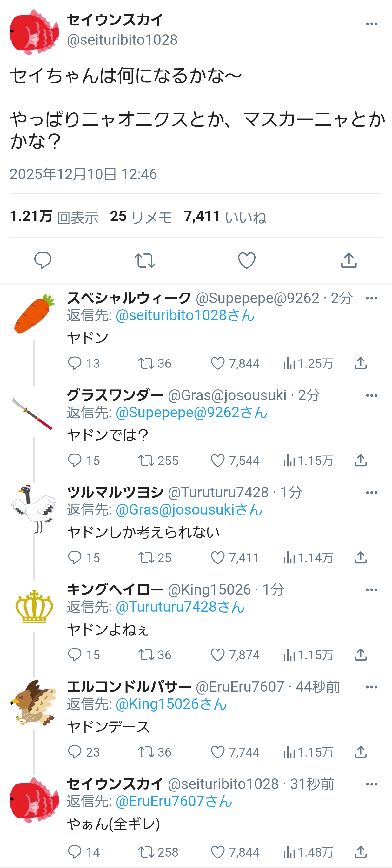Share the main tweet via share icon
This screenshot has width=392, height=868.
[349, 260]
